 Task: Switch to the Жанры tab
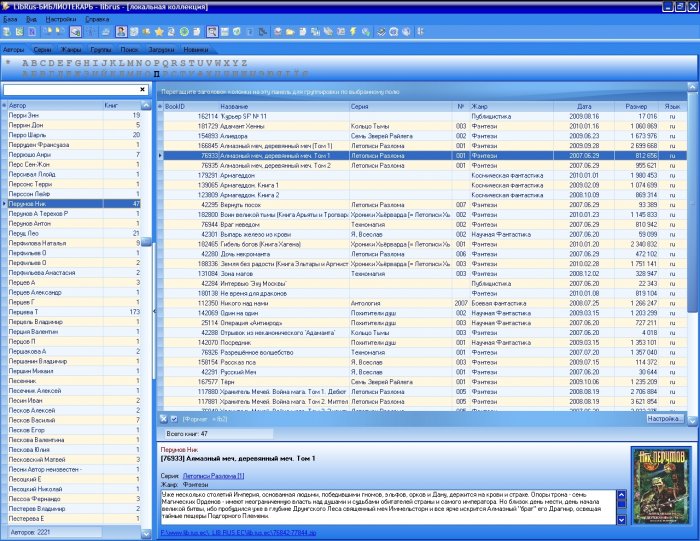point(71,48)
